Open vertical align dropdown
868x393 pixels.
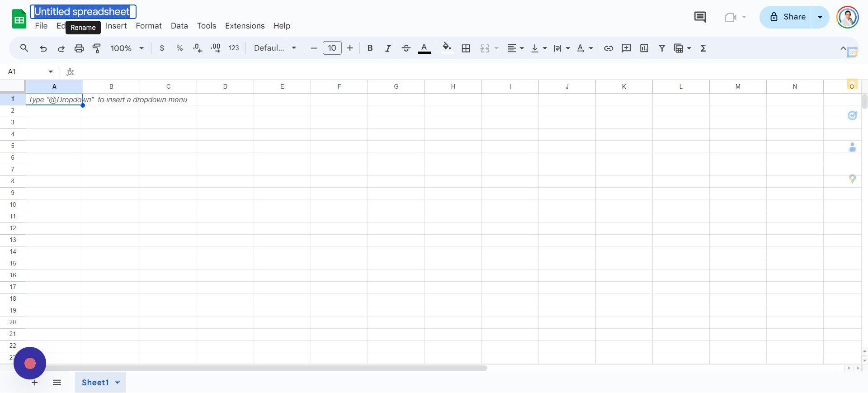[x=539, y=48]
